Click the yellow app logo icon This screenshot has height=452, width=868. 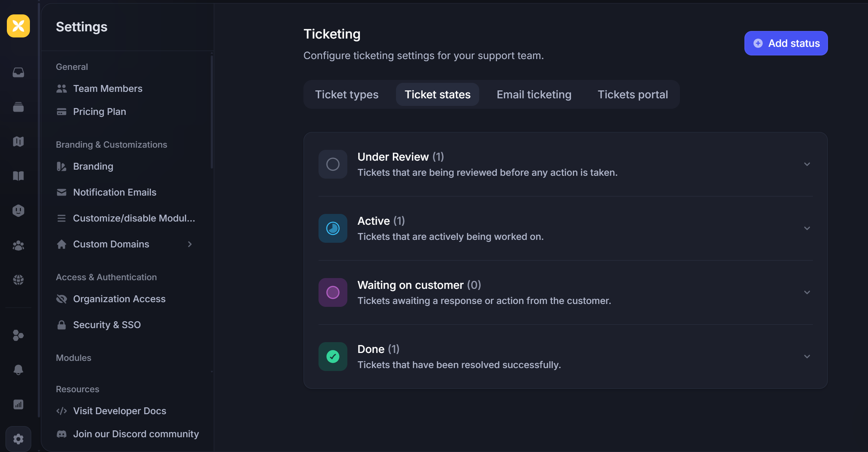click(x=18, y=26)
